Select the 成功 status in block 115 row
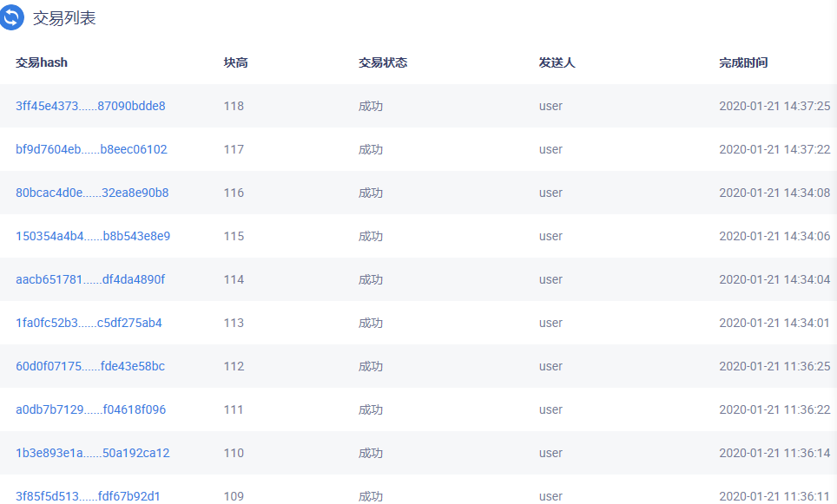This screenshot has height=504, width=837. [x=371, y=236]
